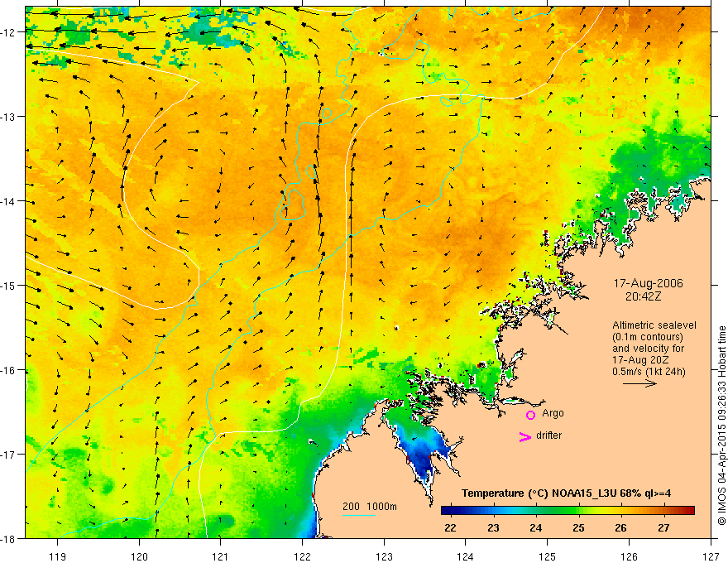Click the longitude axis label 120
This screenshot has width=728, height=563.
[x=139, y=556]
